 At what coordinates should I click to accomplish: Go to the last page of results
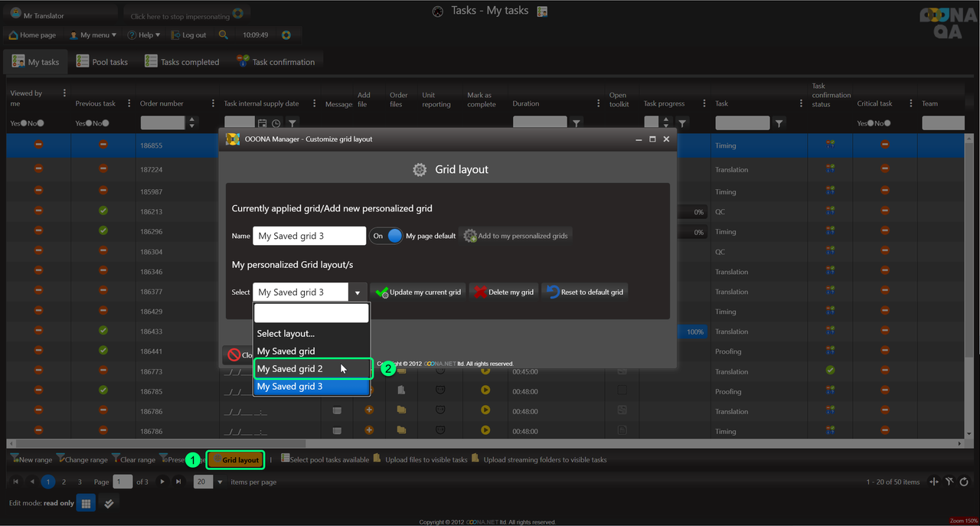click(x=178, y=482)
